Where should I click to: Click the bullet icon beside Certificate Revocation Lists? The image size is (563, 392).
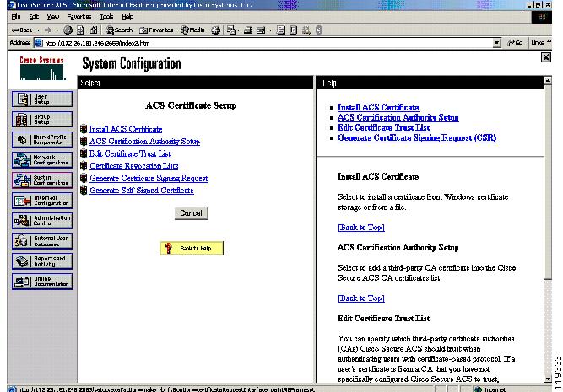coord(84,166)
